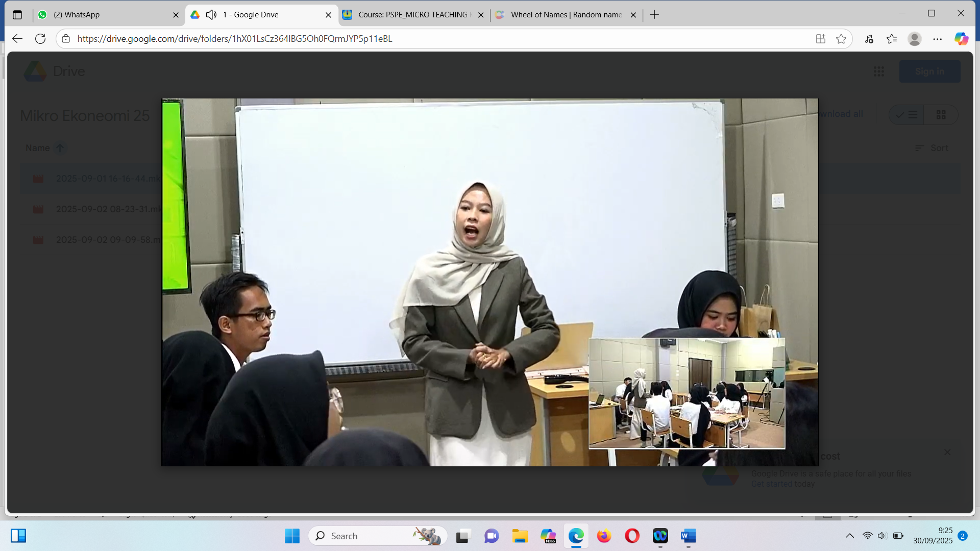Open Firefox from the taskbar
The height and width of the screenshot is (551, 980).
coord(604,536)
